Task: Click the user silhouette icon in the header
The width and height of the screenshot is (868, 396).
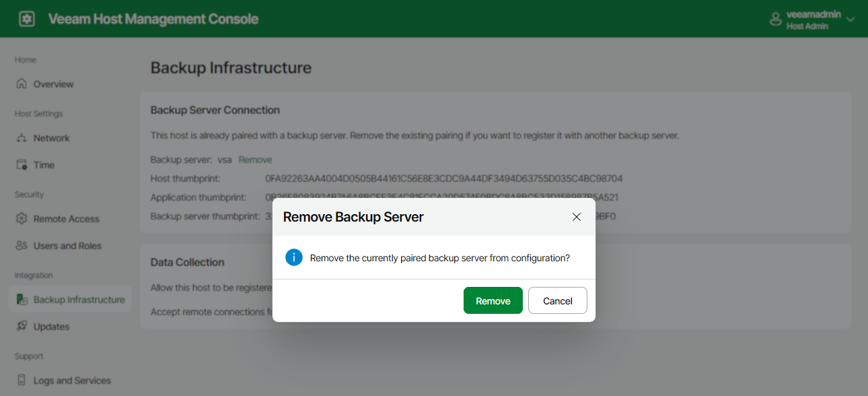Action: pyautogui.click(x=775, y=18)
